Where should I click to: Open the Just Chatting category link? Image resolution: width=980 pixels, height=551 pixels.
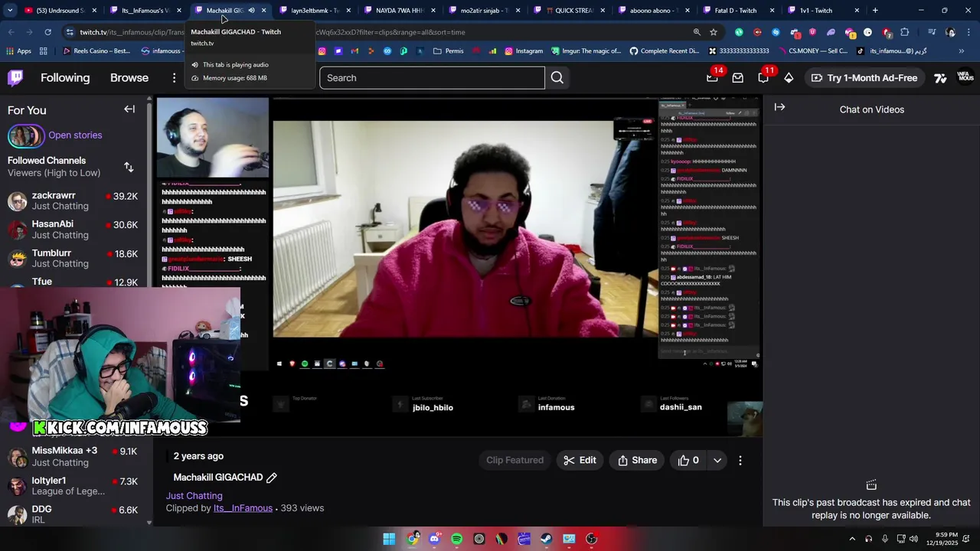point(194,496)
